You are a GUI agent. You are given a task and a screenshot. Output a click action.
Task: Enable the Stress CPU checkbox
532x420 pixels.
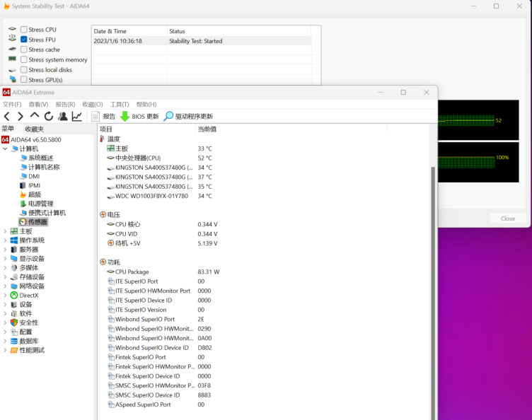[x=24, y=30]
